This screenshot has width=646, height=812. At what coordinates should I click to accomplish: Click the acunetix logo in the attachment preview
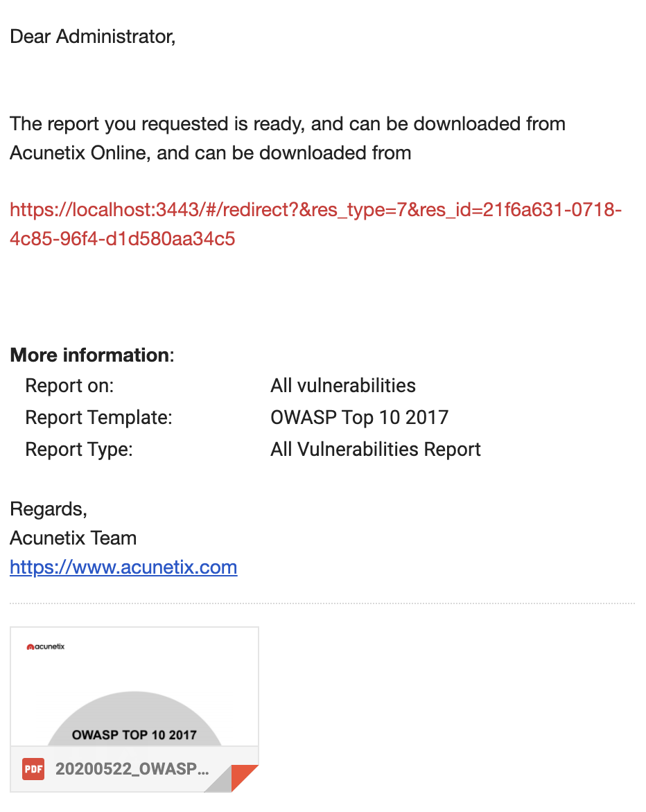coord(46,646)
